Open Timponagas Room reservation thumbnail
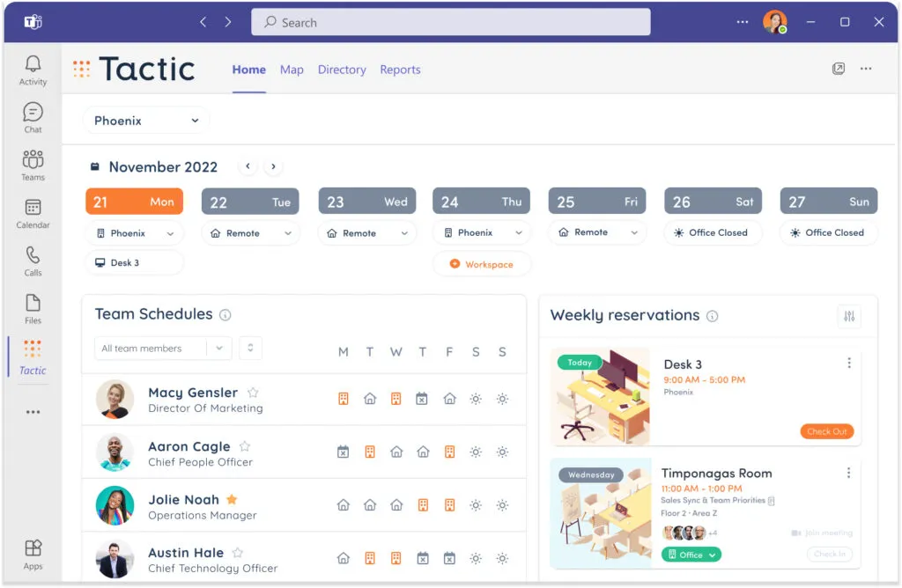 tap(601, 512)
